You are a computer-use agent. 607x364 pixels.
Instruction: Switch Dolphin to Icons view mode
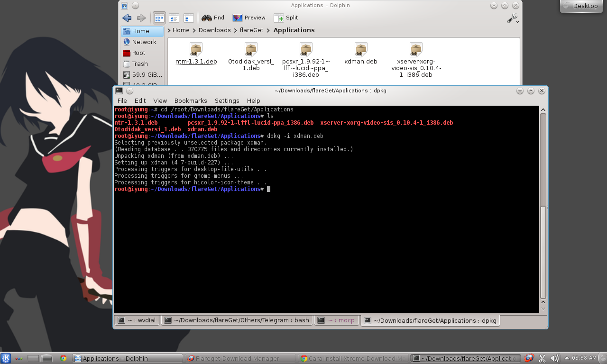159,18
